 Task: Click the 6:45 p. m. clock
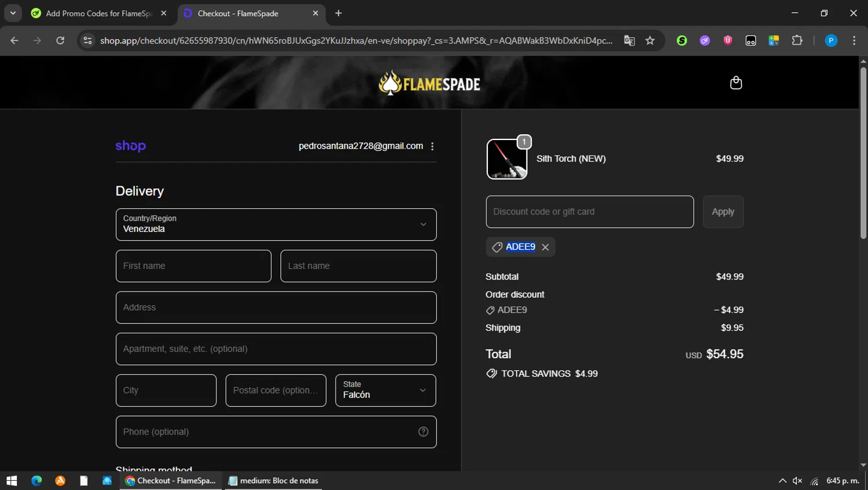point(843,481)
